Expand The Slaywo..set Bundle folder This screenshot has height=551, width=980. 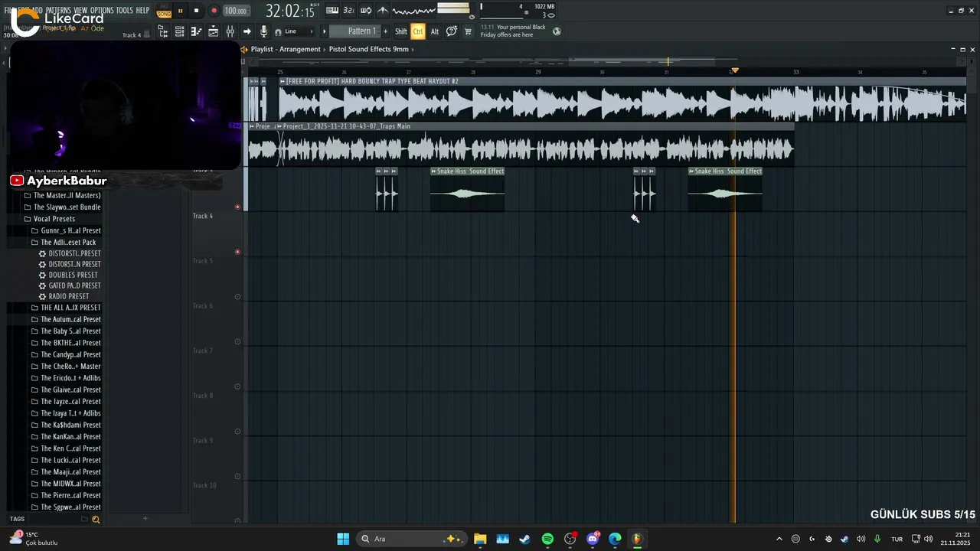(62, 207)
